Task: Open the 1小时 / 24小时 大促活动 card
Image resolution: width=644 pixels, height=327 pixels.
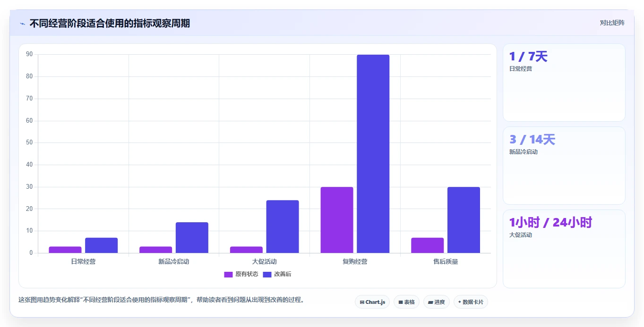Action: point(564,249)
